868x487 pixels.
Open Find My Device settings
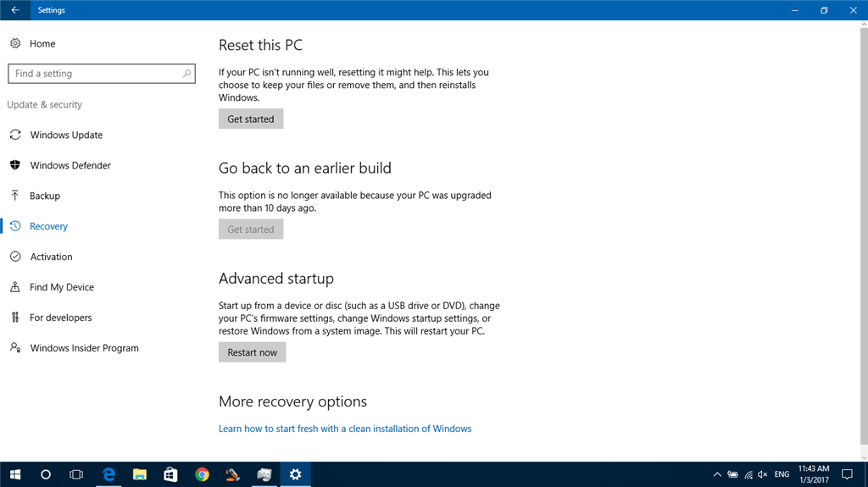[61, 286]
